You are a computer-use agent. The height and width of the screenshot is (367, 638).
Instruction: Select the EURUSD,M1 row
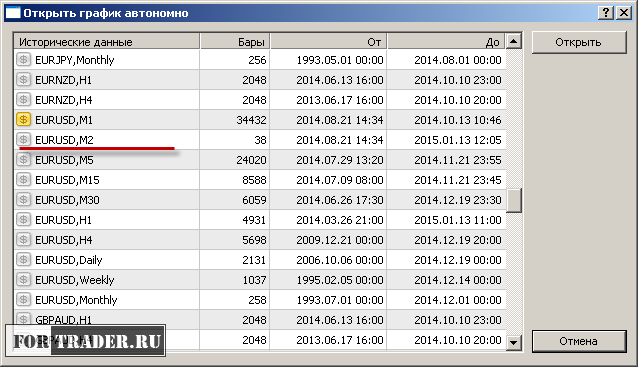(x=260, y=120)
